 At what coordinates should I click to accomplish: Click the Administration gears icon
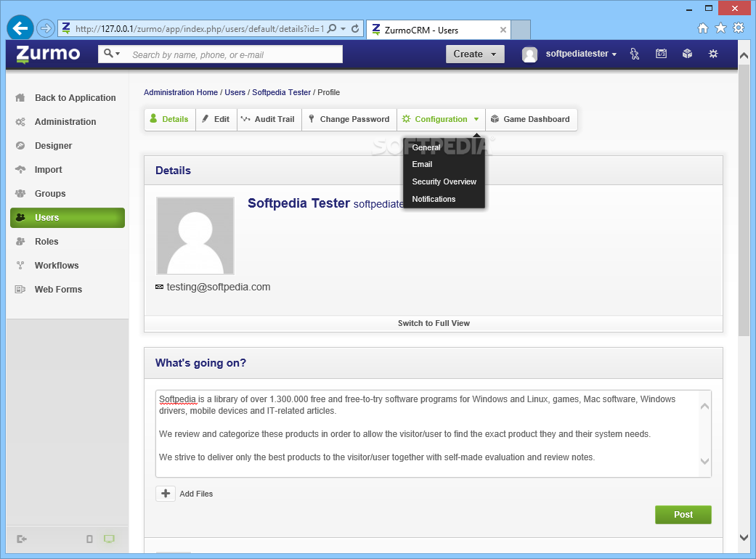coord(20,122)
